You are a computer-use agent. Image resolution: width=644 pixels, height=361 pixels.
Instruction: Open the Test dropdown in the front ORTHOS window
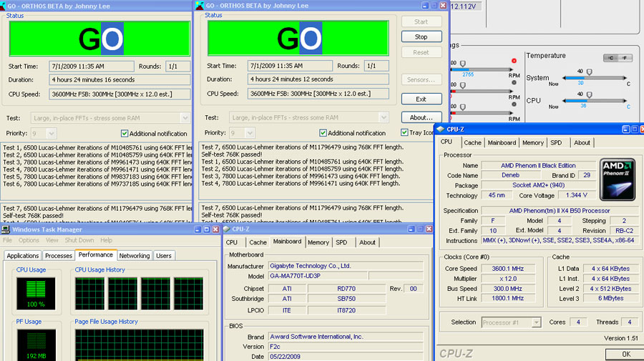[384, 118]
